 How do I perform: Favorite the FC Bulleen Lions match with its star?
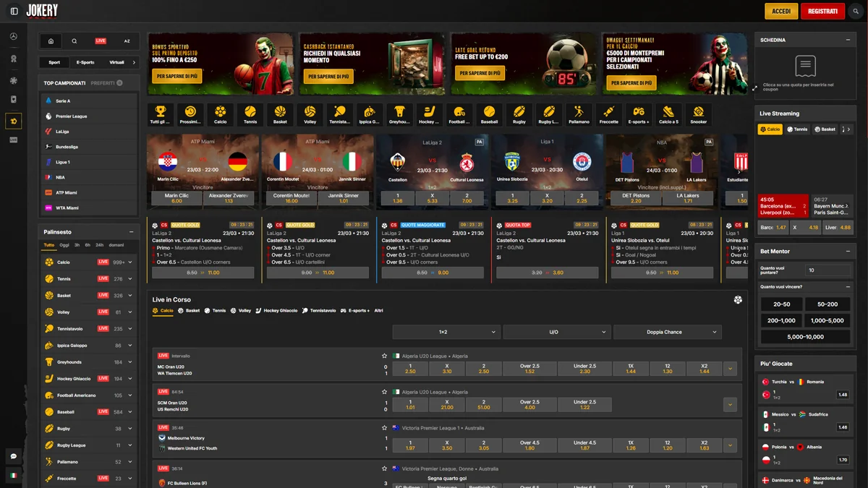pyautogui.click(x=385, y=468)
